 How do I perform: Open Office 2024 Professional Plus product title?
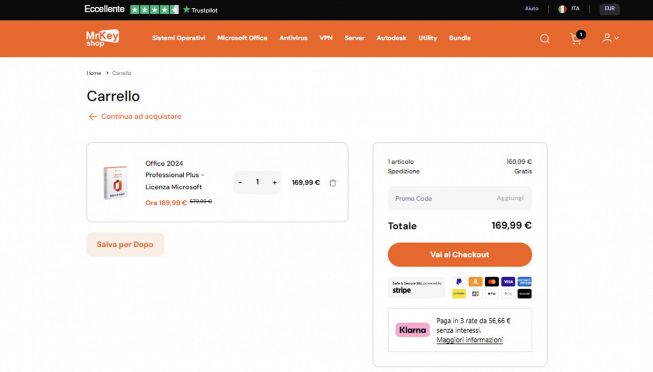pyautogui.click(x=174, y=175)
